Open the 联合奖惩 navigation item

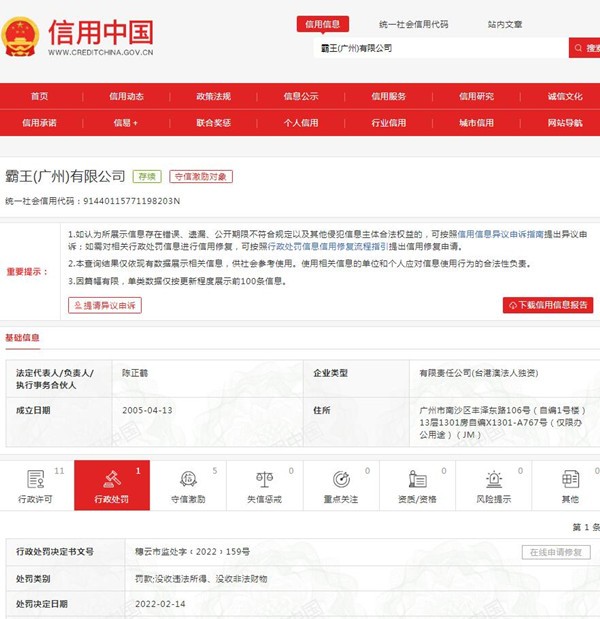214,123
